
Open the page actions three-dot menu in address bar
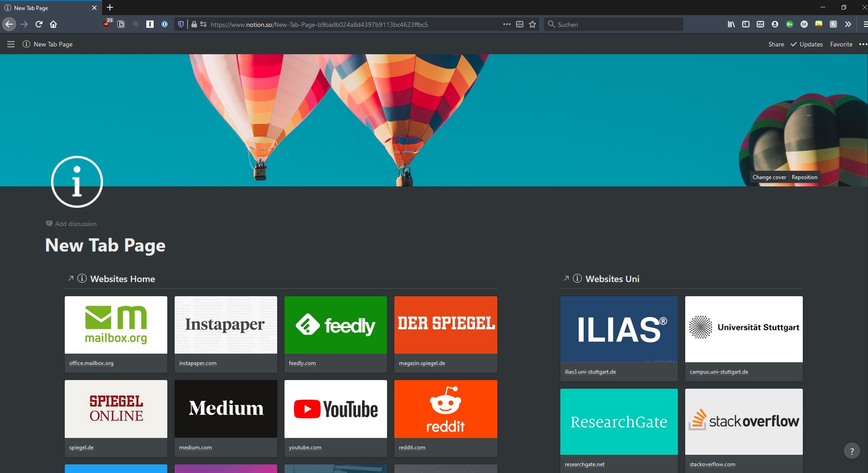pyautogui.click(x=506, y=24)
